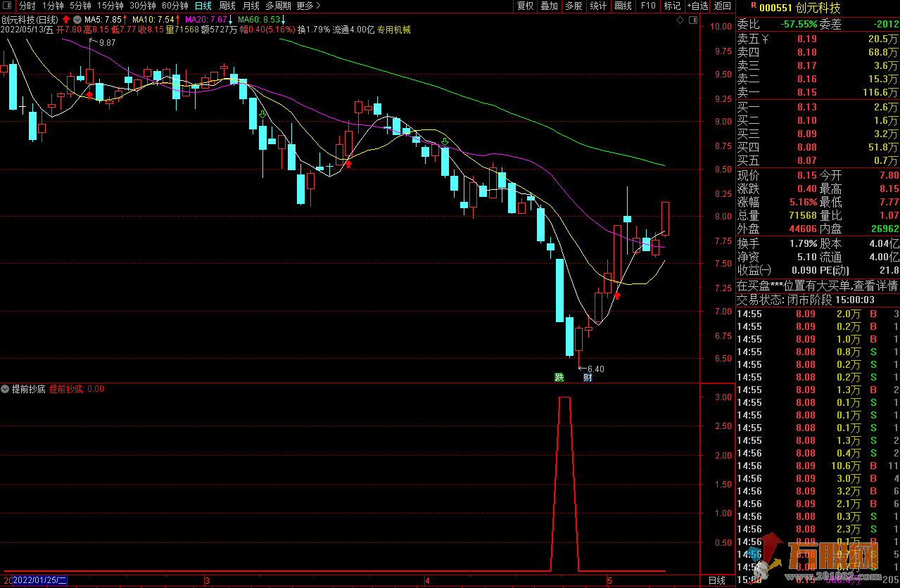Open the gray circle dropdown beside MA5
This screenshot has height=588, width=900.
[x=77, y=19]
